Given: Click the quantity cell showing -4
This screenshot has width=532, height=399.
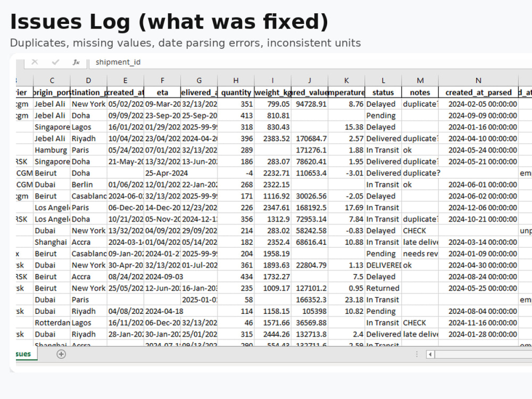Looking at the screenshot, I should (x=236, y=173).
